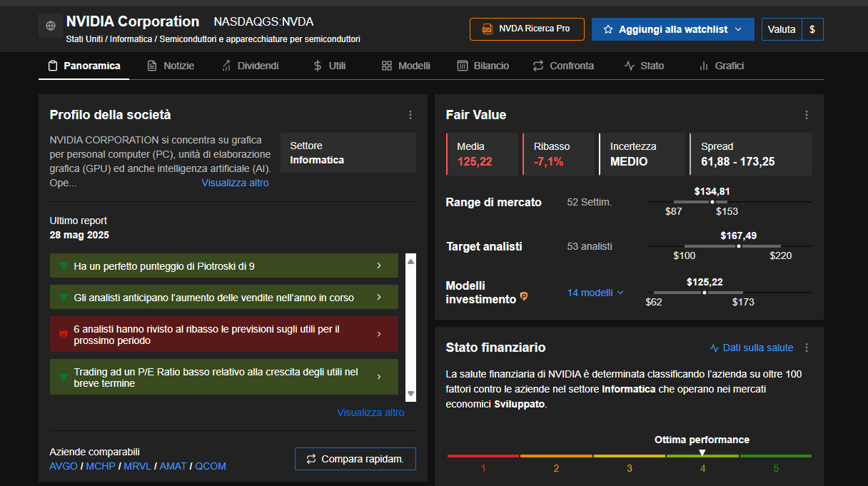Image resolution: width=868 pixels, height=486 pixels.
Task: Click the Modelli investimento range slider marker
Action: (705, 293)
